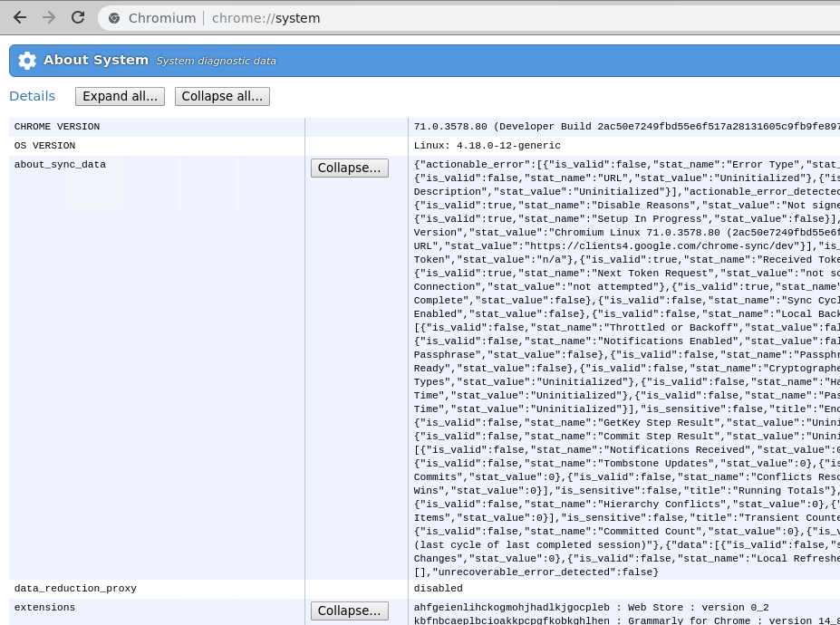Select the extensions row label
The width and height of the screenshot is (840, 625).
[x=44, y=607]
